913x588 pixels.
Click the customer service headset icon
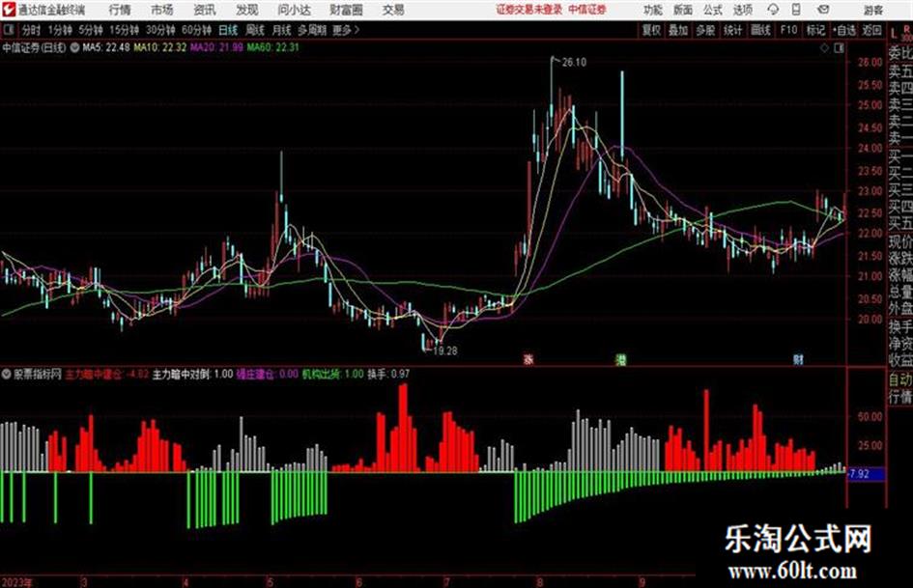click(773, 10)
